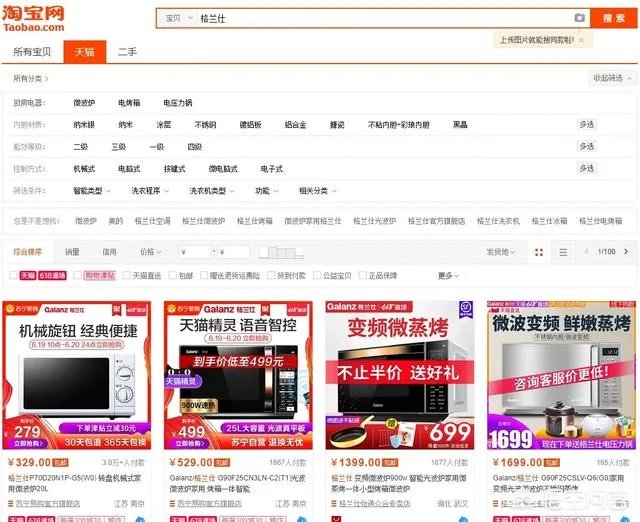
Task: Check the 赠送退货运费险 option
Action: point(204,275)
